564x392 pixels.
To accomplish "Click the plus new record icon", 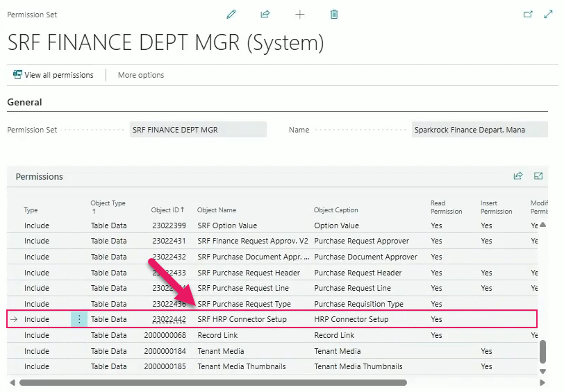I will pos(299,15).
